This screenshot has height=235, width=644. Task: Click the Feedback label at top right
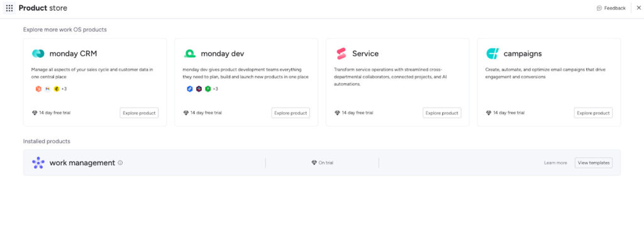coord(615,8)
